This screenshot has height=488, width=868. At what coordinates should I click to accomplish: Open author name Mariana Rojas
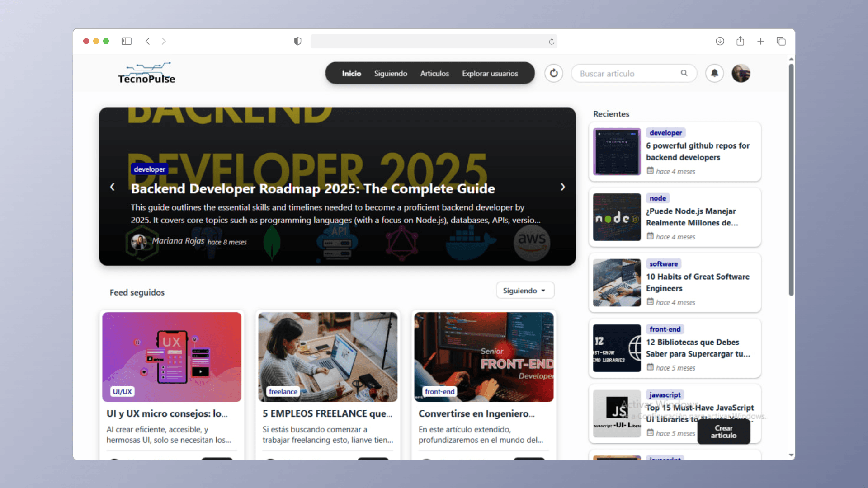pyautogui.click(x=178, y=241)
